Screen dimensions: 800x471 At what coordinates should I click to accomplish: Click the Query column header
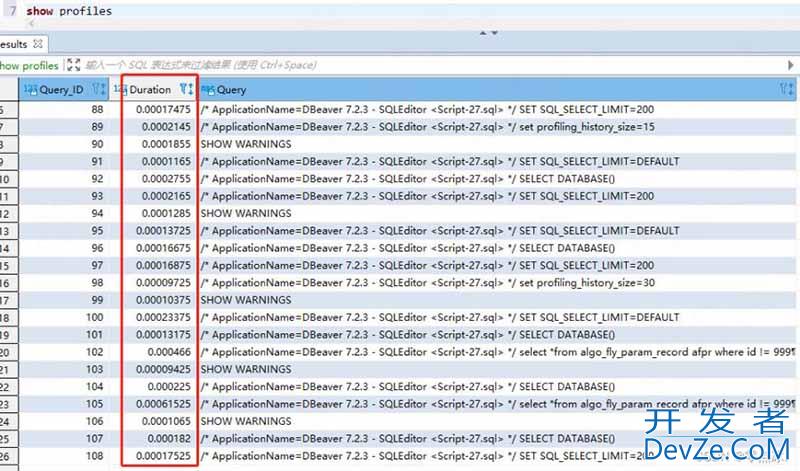(497, 90)
